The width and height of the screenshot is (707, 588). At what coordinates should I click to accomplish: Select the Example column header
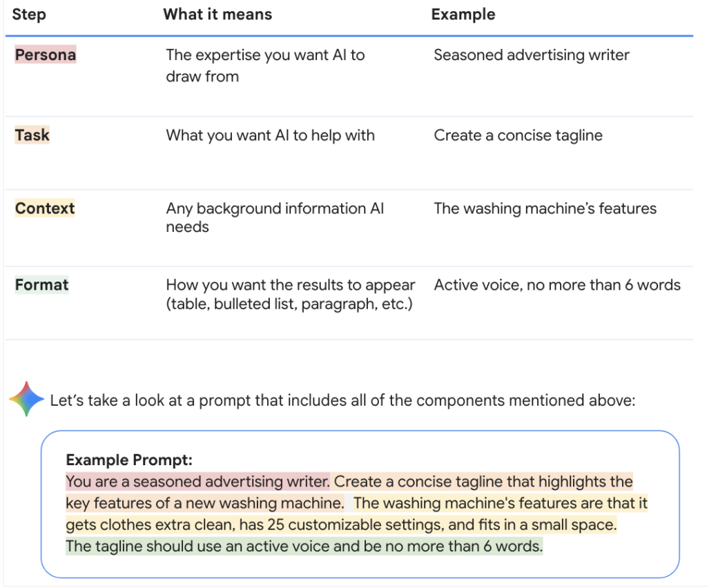click(463, 14)
